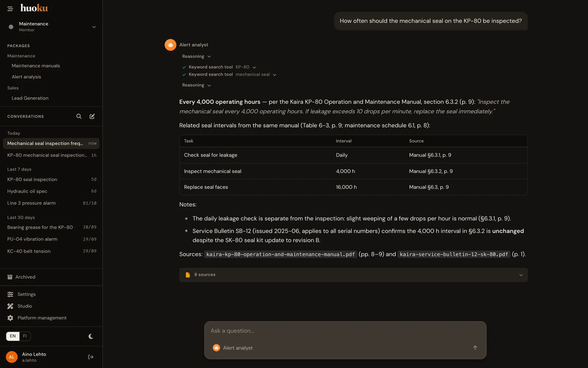Open the Maintenance workspace dropdown chevron
The width and height of the screenshot is (588, 368).
tap(94, 27)
